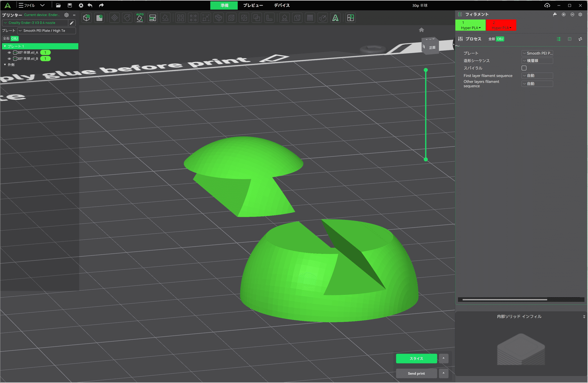Edit the printer preset with the pencil icon
Viewport: 588px width, 383px height.
[72, 23]
